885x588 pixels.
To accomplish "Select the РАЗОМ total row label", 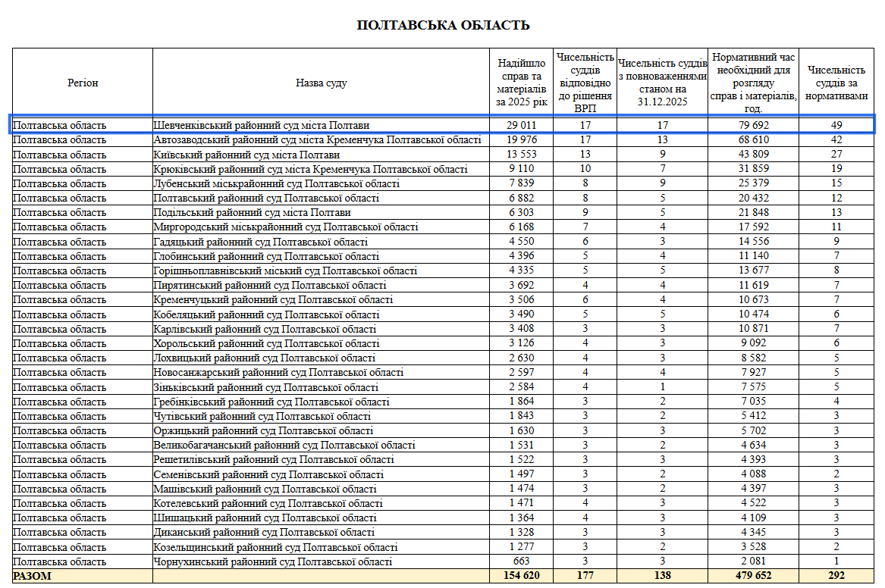I will [x=33, y=576].
